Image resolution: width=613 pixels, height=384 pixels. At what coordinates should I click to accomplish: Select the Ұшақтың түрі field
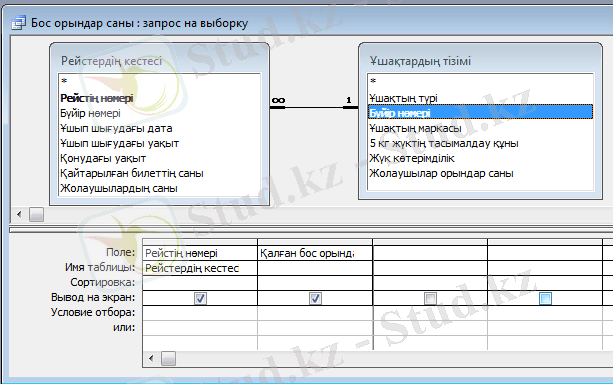480,98
